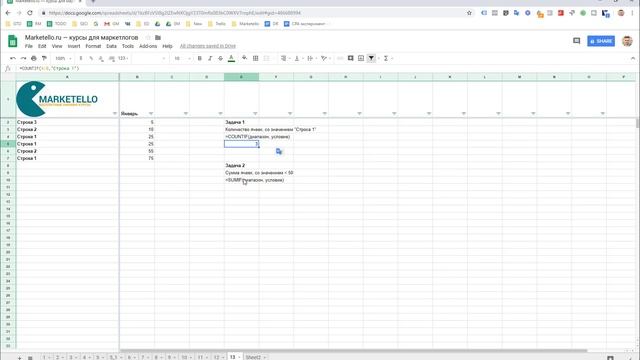Move document using the folder icon
The width and height of the screenshot is (640, 360).
(x=158, y=38)
